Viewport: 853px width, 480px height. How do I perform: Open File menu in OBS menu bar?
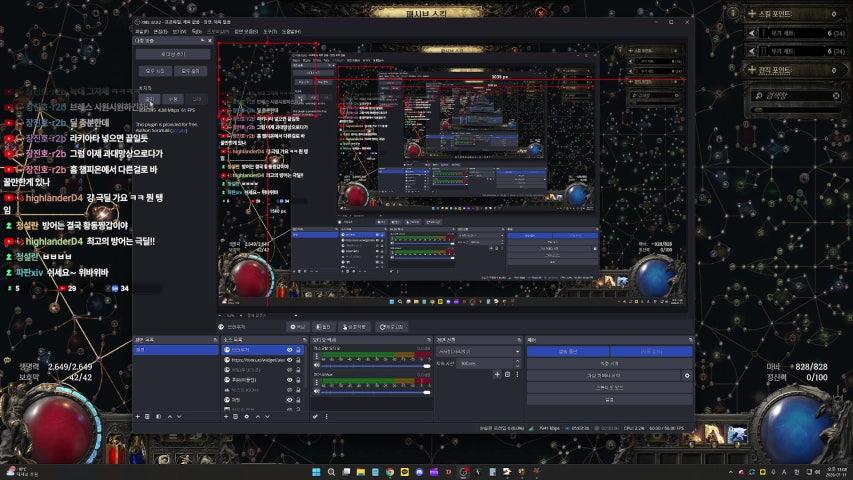pos(141,32)
